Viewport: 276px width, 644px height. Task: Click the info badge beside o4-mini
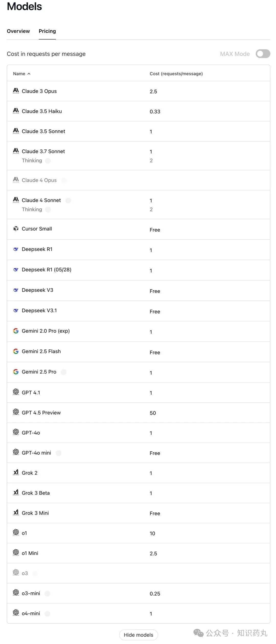coord(47,614)
